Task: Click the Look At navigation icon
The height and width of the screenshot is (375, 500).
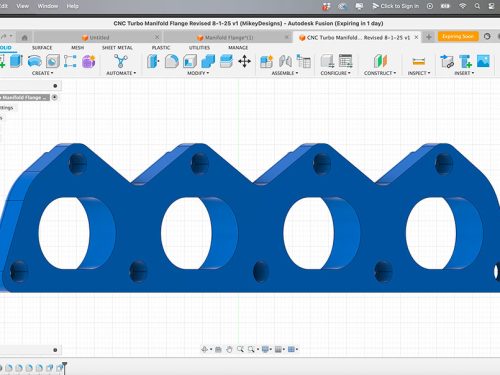Action: (218, 349)
